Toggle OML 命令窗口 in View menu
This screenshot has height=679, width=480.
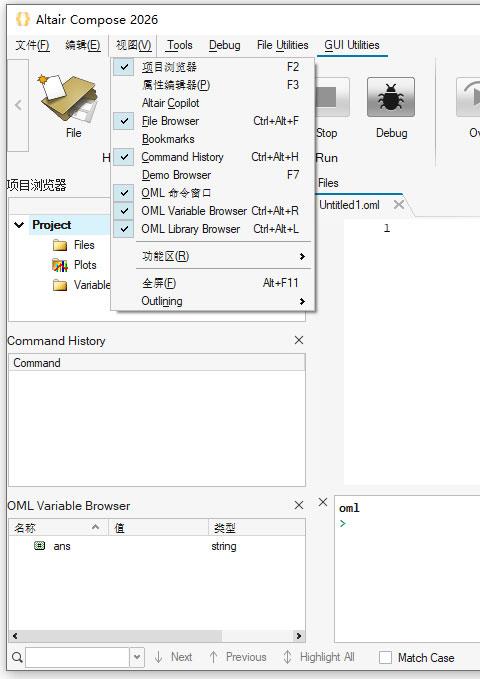(x=212, y=193)
